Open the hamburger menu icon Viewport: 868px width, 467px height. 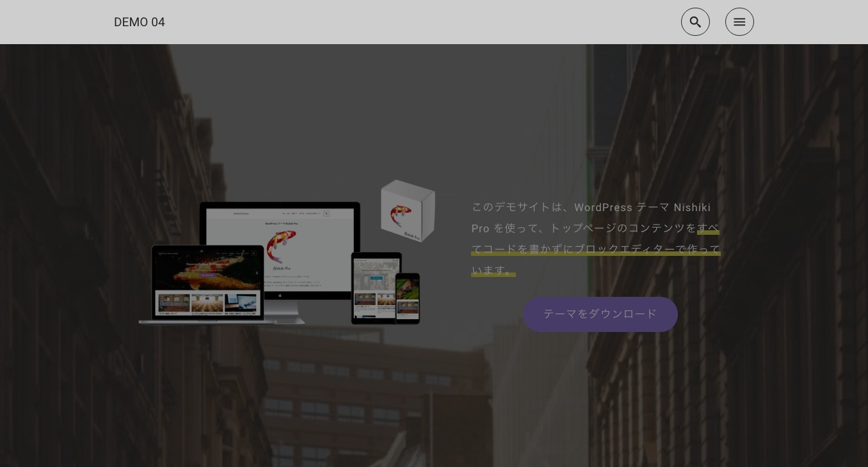point(739,22)
